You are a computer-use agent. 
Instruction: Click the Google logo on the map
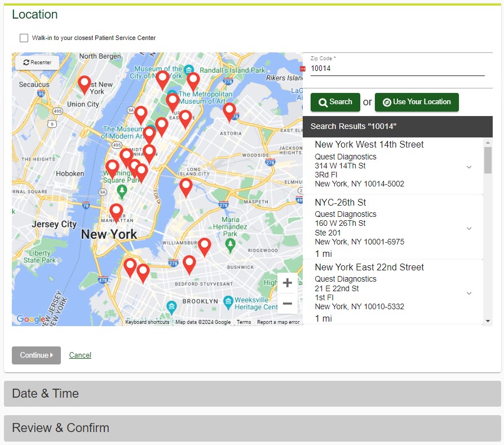pyautogui.click(x=31, y=319)
